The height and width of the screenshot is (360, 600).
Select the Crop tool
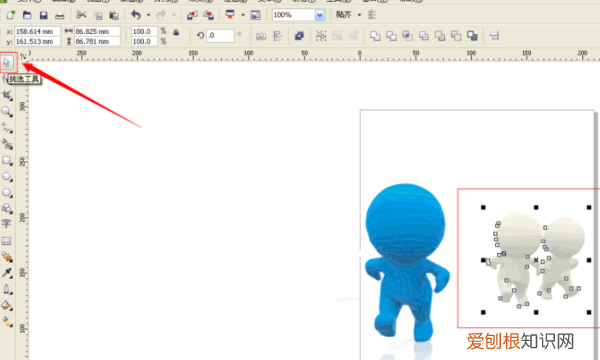point(7,95)
